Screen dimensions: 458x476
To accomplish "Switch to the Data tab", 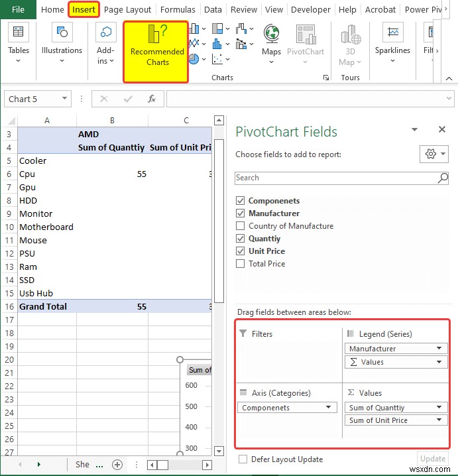I will point(213,10).
